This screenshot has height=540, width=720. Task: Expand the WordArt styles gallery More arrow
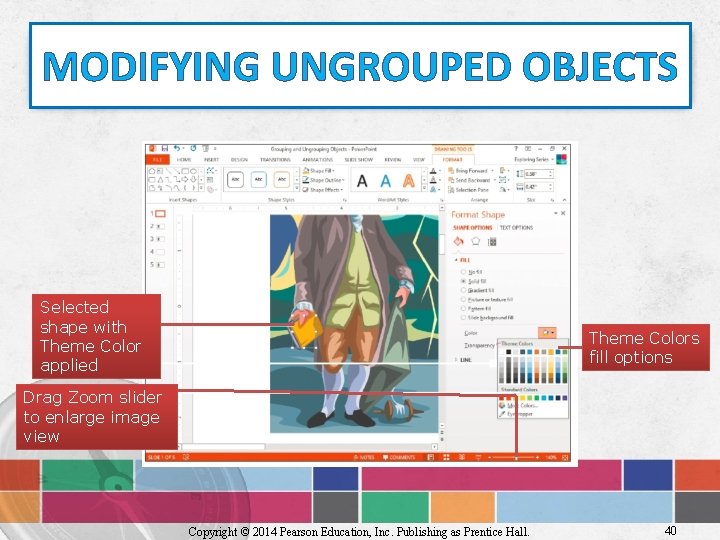[424, 189]
